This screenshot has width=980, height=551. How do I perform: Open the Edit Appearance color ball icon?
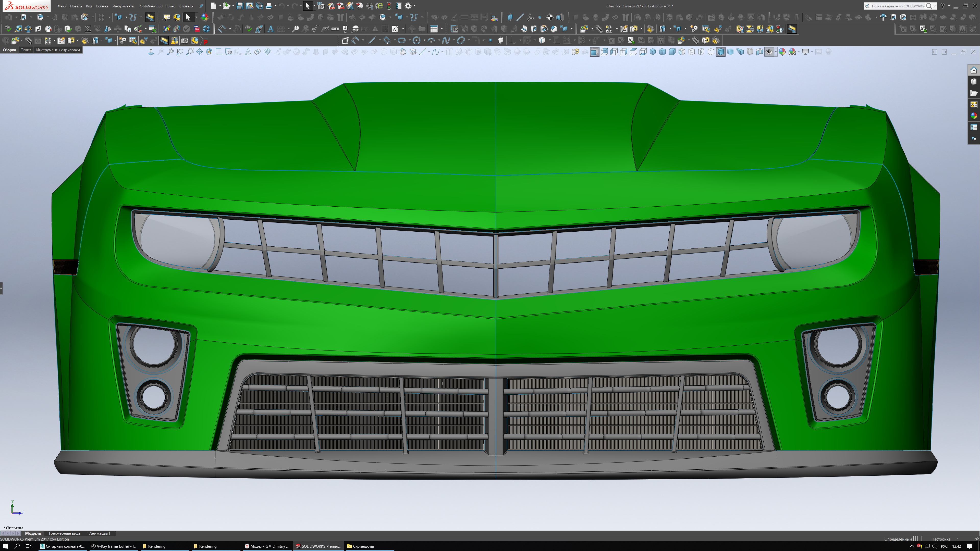coord(782,52)
